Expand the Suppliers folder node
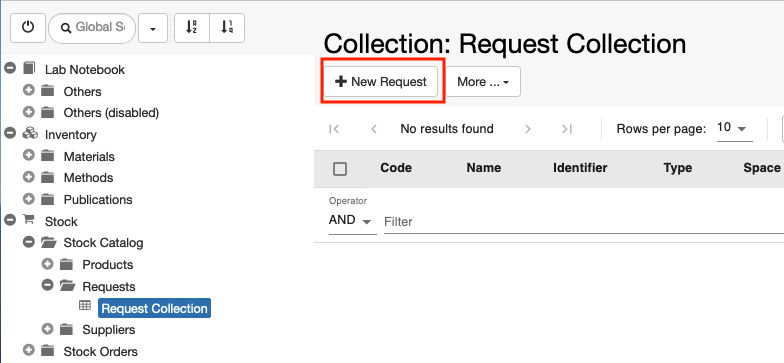 click(x=48, y=328)
